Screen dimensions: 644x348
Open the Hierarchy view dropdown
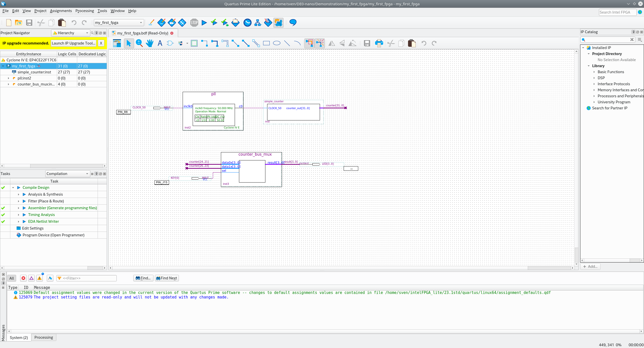coord(70,33)
